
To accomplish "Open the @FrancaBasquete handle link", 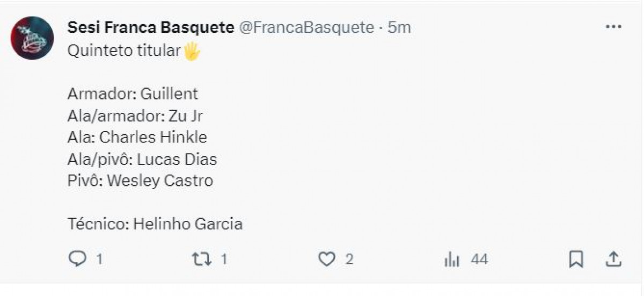I will tap(306, 28).
